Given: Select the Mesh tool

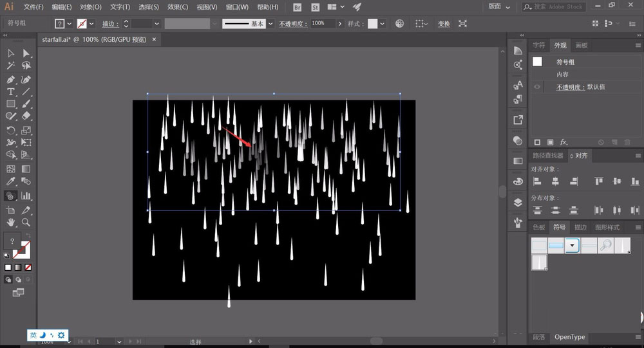Looking at the screenshot, I should coord(11,169).
